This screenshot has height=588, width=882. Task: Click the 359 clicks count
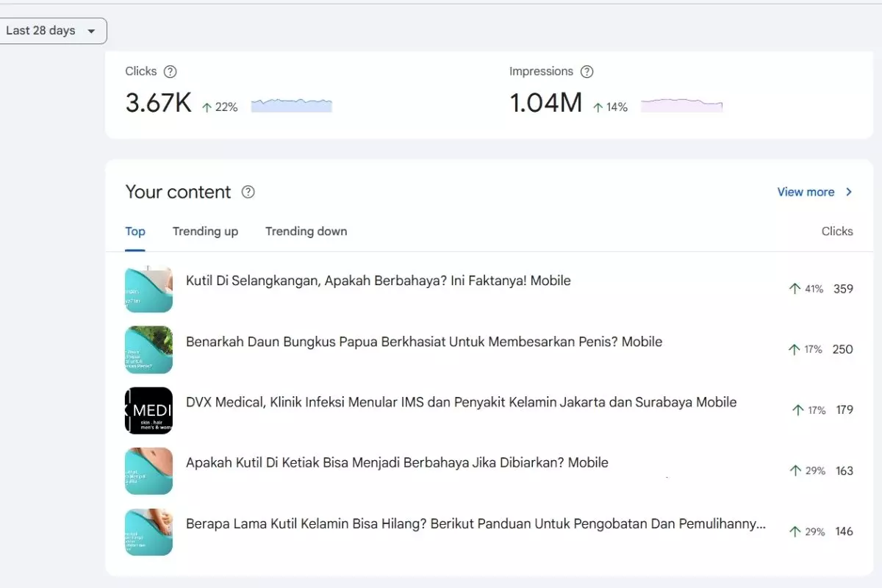[x=843, y=289]
